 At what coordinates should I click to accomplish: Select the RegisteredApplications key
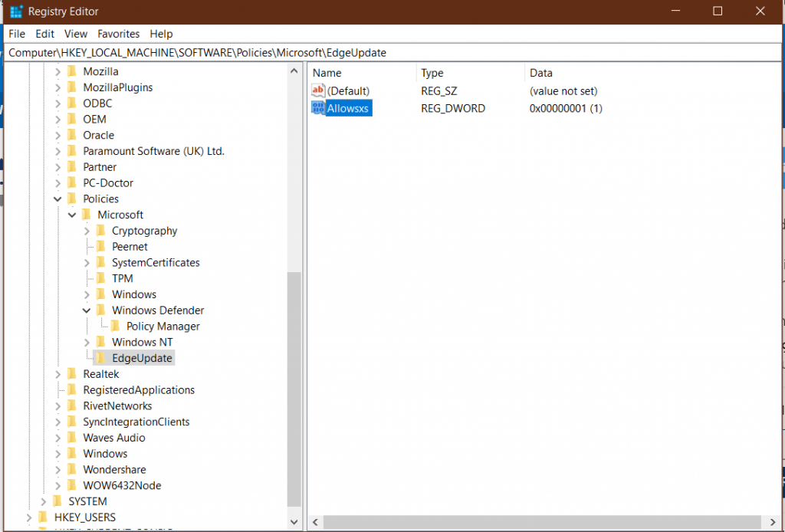tap(139, 390)
